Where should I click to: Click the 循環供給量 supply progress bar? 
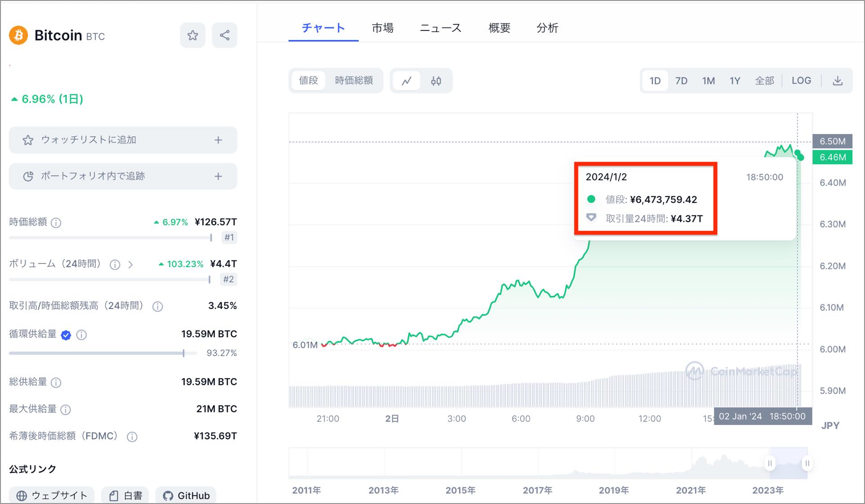point(103,353)
